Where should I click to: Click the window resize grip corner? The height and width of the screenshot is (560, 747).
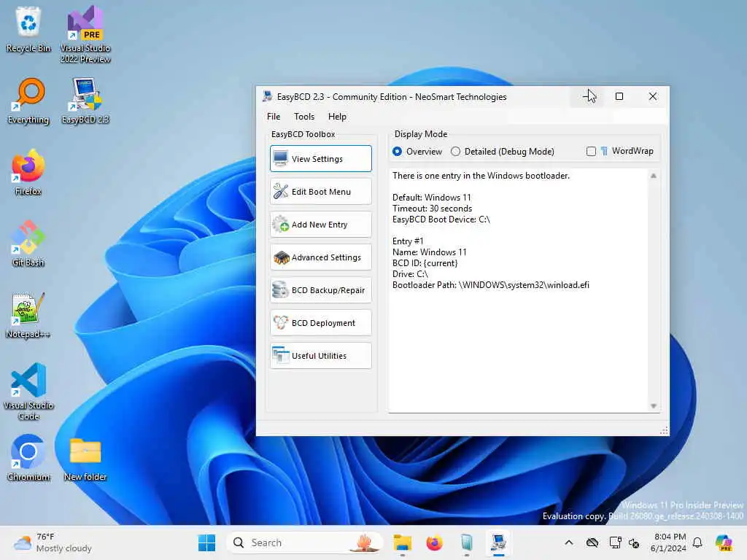(x=664, y=431)
